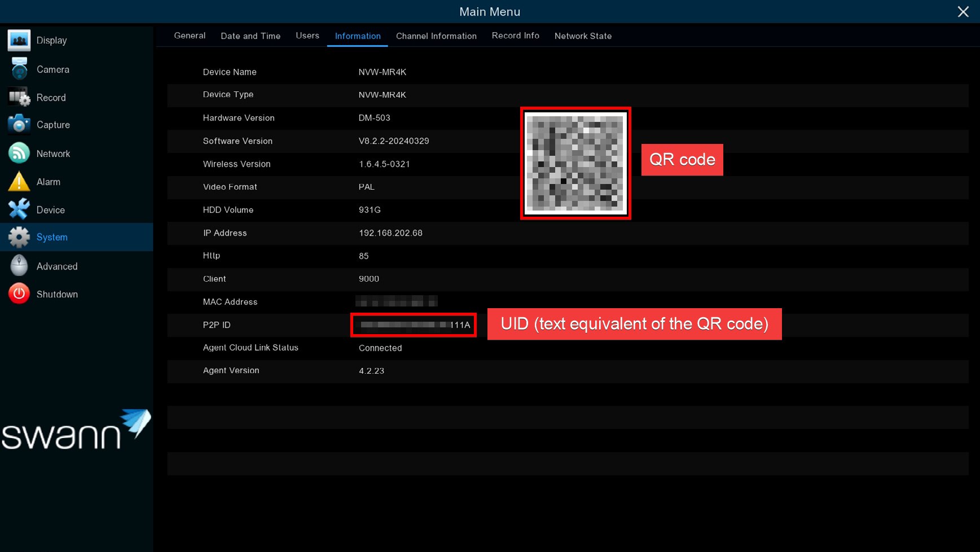Viewport: 980px width, 552px height.
Task: Select the Device wrench tools icon
Action: coord(19,210)
